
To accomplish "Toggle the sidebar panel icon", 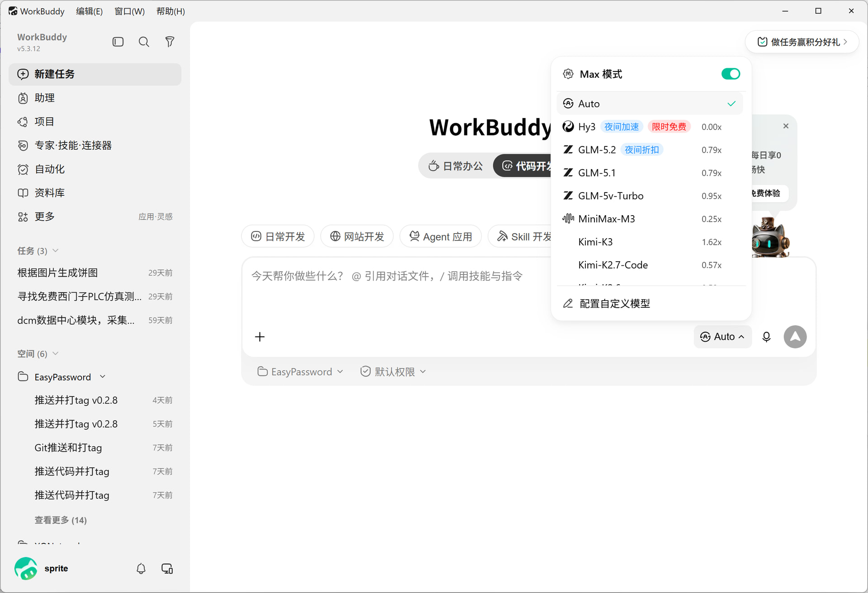I will tap(118, 42).
